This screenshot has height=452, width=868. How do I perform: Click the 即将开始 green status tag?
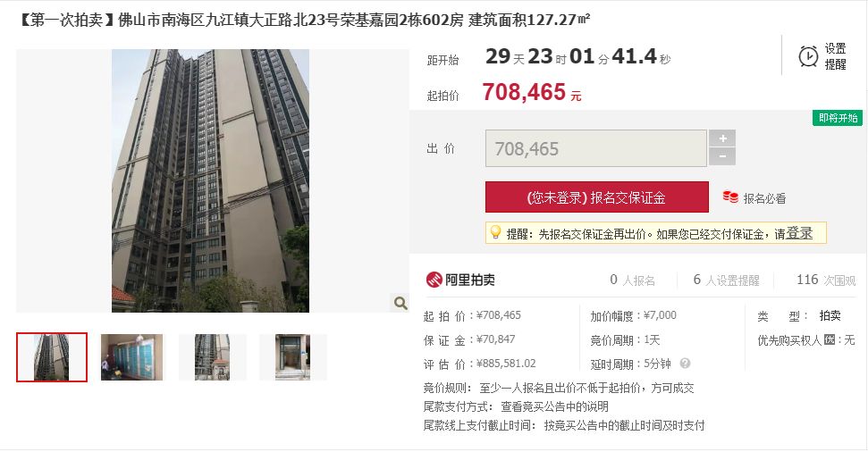pos(838,118)
